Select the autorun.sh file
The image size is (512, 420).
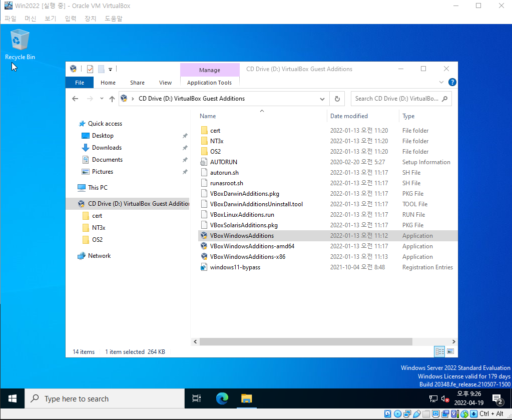tap(224, 172)
